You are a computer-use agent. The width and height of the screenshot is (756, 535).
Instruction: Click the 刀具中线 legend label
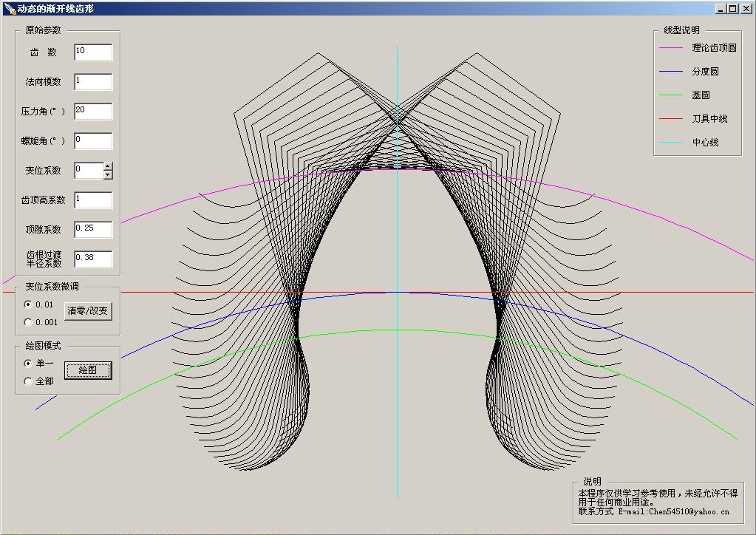click(709, 118)
